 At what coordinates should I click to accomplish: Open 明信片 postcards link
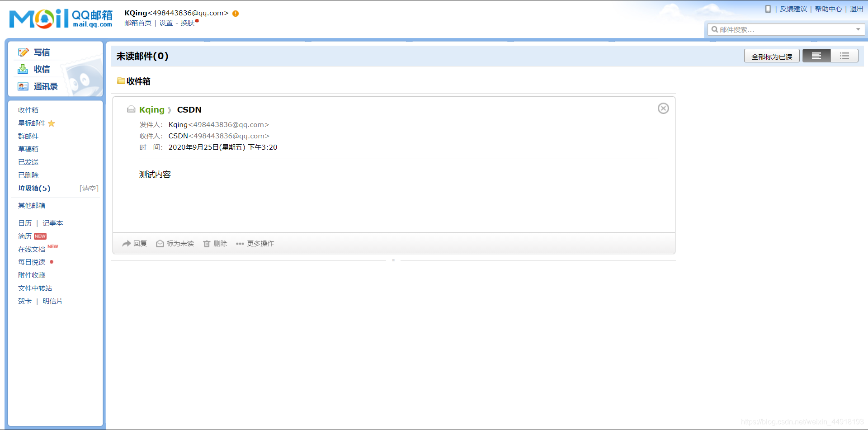53,301
